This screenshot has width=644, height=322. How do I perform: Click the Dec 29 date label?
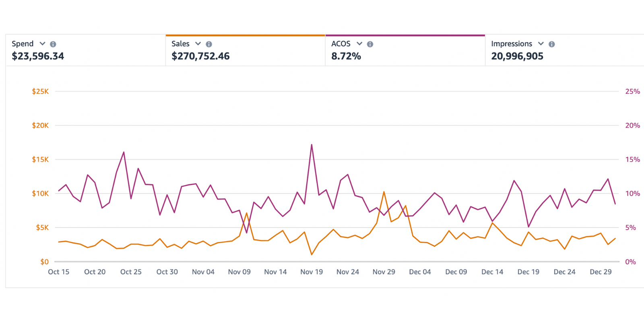(x=601, y=272)
